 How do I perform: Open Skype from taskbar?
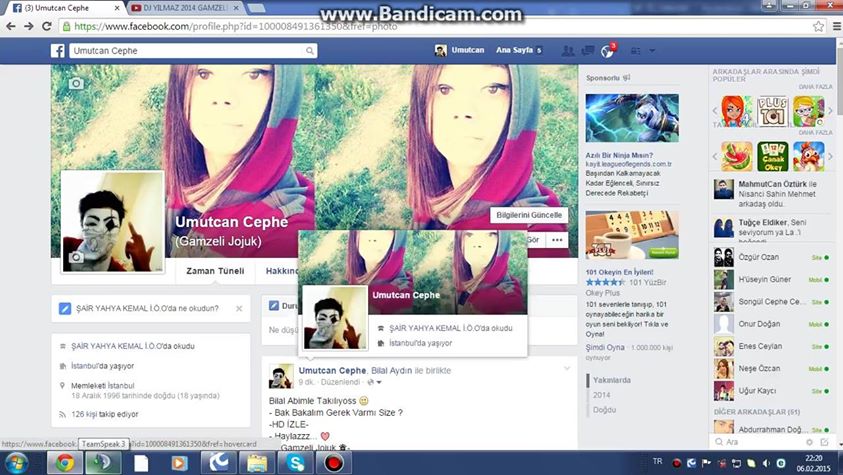295,463
